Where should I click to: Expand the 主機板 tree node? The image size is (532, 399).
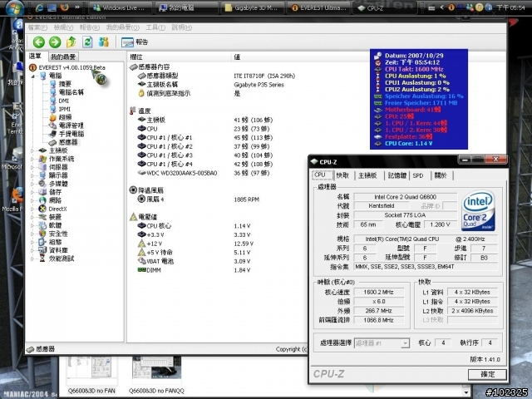pos(33,150)
